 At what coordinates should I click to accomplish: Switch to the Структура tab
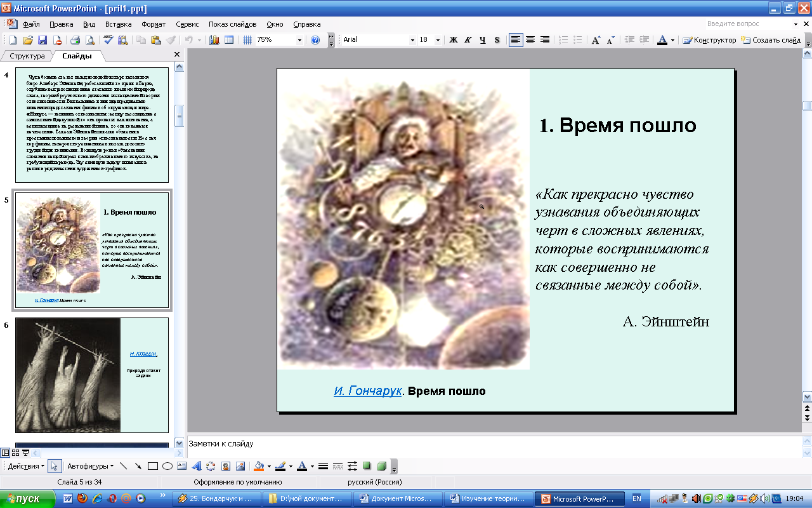click(27, 56)
